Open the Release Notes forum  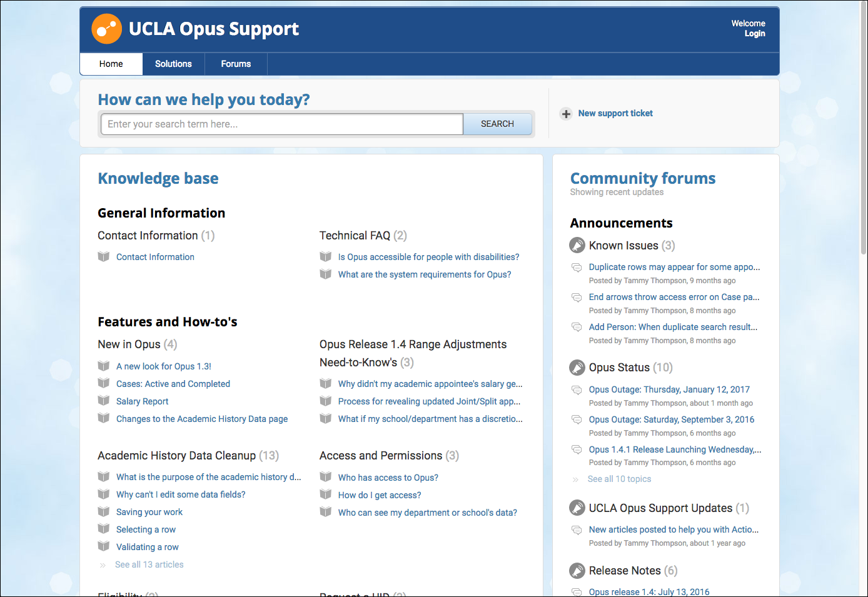click(625, 571)
